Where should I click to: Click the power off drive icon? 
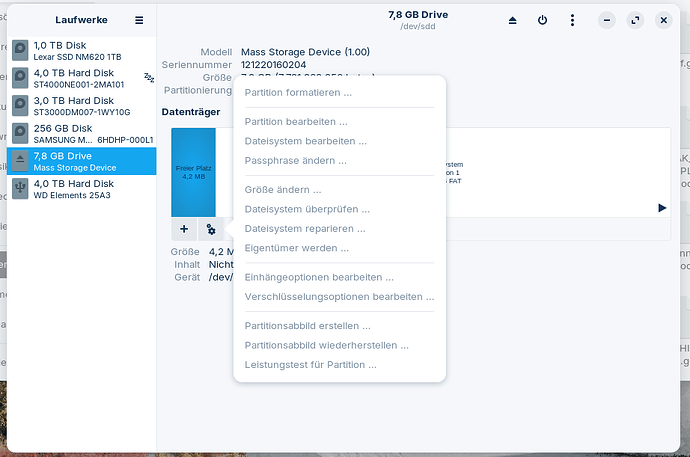[x=543, y=19]
